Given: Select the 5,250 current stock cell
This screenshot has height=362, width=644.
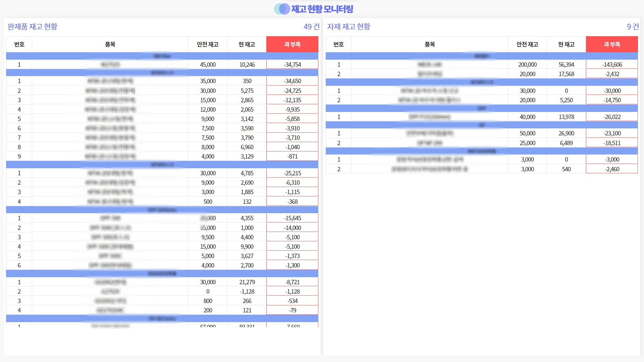Looking at the screenshot, I should tap(566, 100).
